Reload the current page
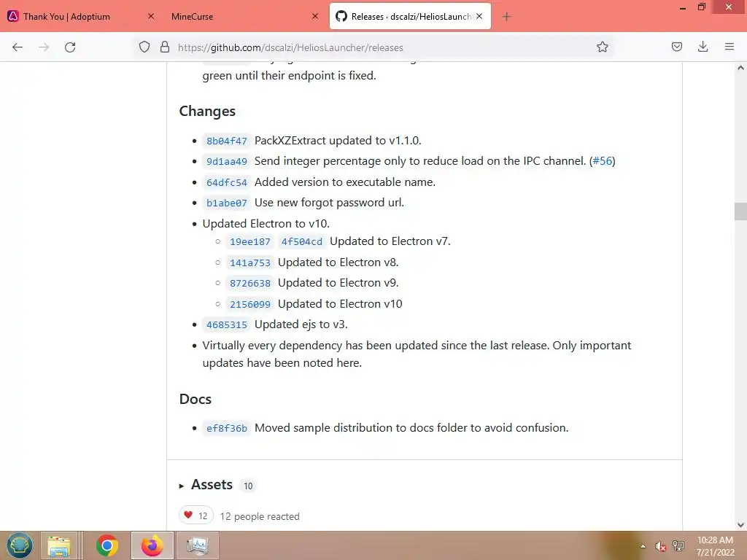 [70, 47]
